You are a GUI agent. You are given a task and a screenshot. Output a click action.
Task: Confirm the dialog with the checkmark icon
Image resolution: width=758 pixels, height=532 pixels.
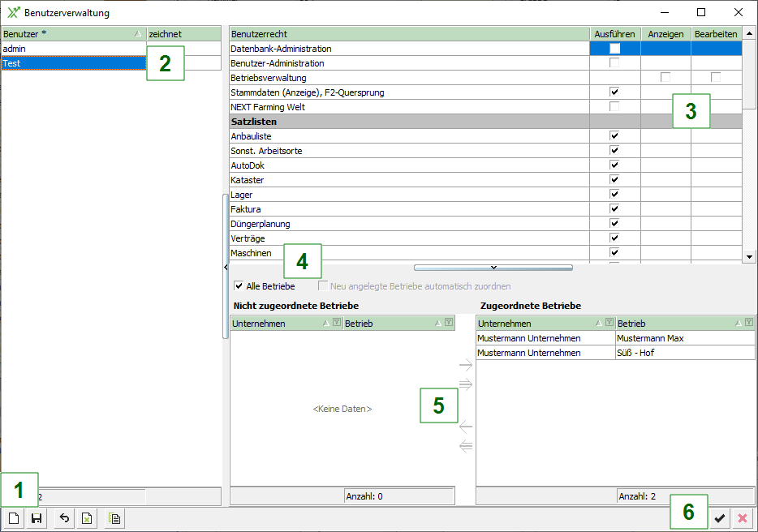[x=720, y=518]
